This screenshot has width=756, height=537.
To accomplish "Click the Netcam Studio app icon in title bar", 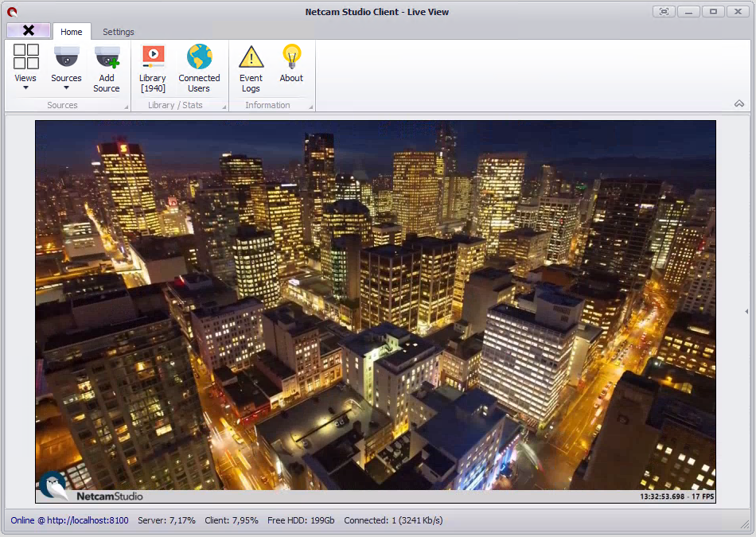I will pyautogui.click(x=12, y=11).
